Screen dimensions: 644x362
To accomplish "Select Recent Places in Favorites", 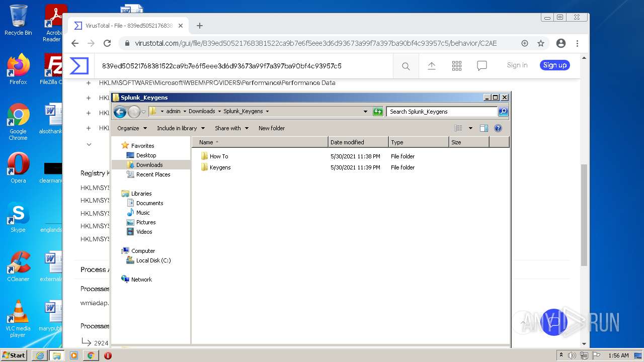I will point(153,174).
